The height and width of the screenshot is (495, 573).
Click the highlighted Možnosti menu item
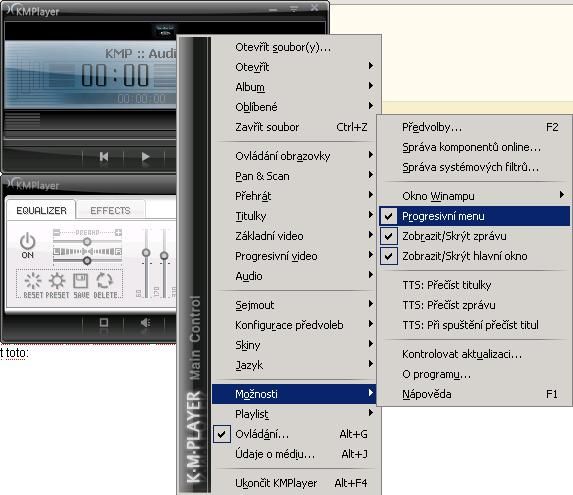[x=295, y=394]
